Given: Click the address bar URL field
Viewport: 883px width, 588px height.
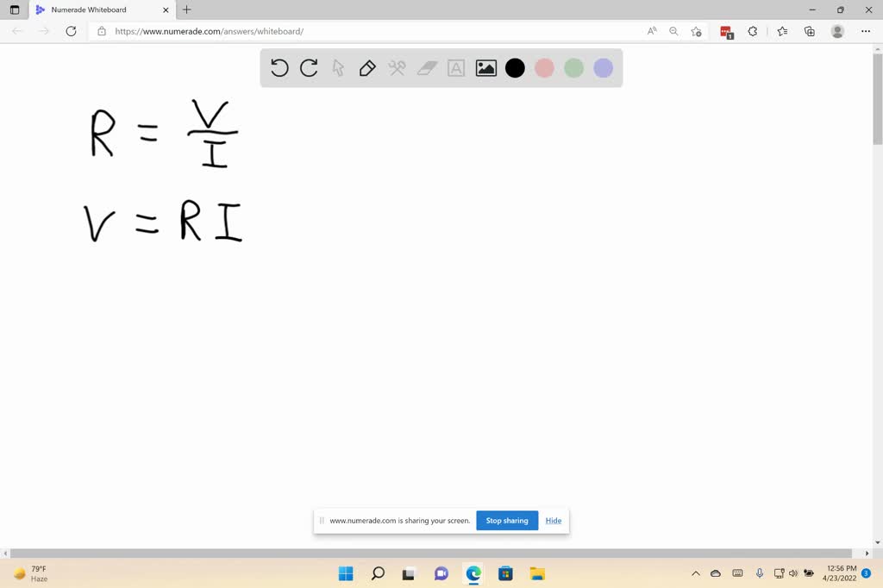Looking at the screenshot, I should [x=259, y=31].
